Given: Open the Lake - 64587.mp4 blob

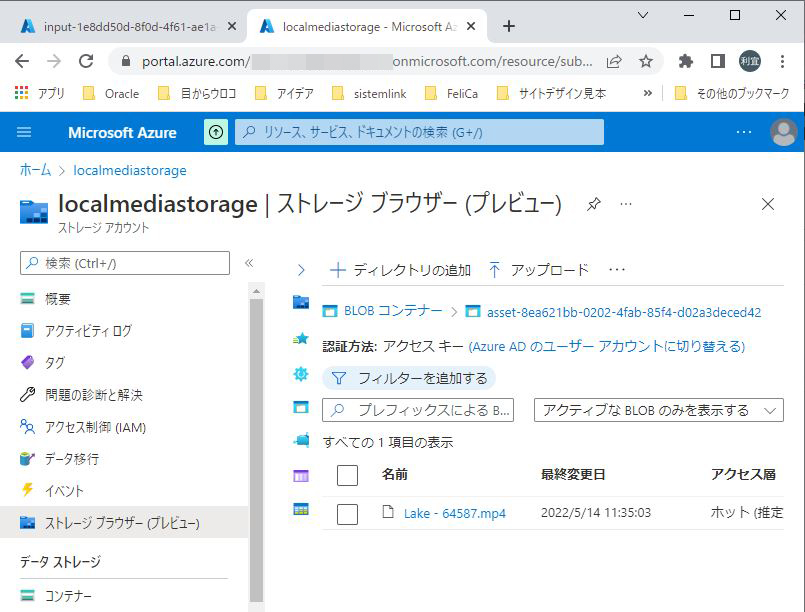Looking at the screenshot, I should 454,513.
